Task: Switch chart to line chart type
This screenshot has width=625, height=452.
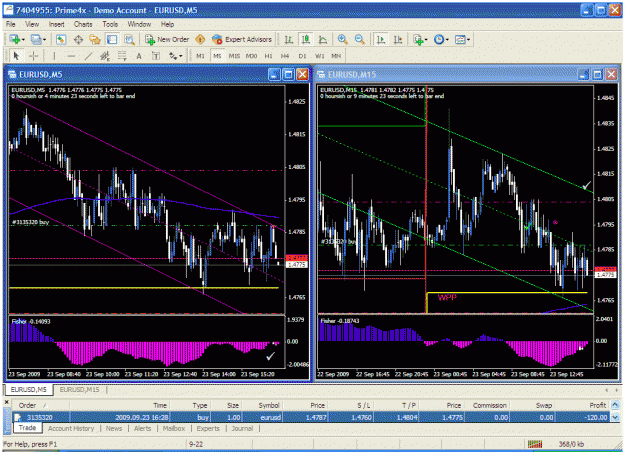Action: coord(323,39)
